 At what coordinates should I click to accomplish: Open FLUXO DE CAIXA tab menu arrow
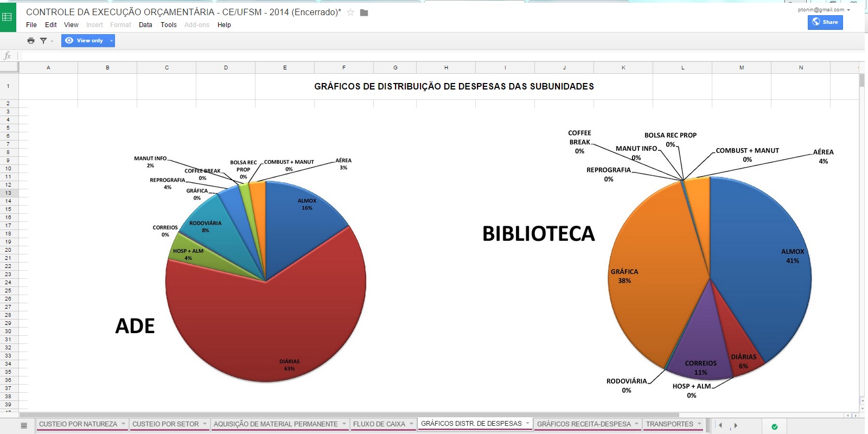coord(411,424)
